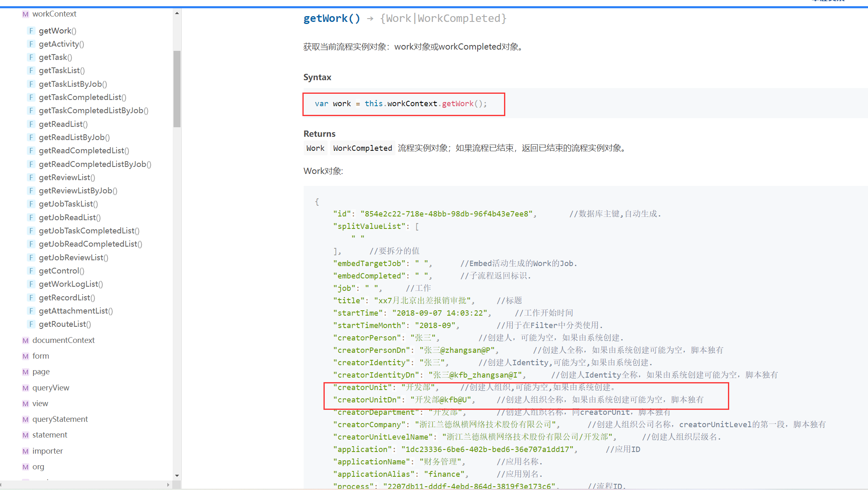868x490 pixels.
Task: Click the M icon beside workContext
Action: coord(26,14)
